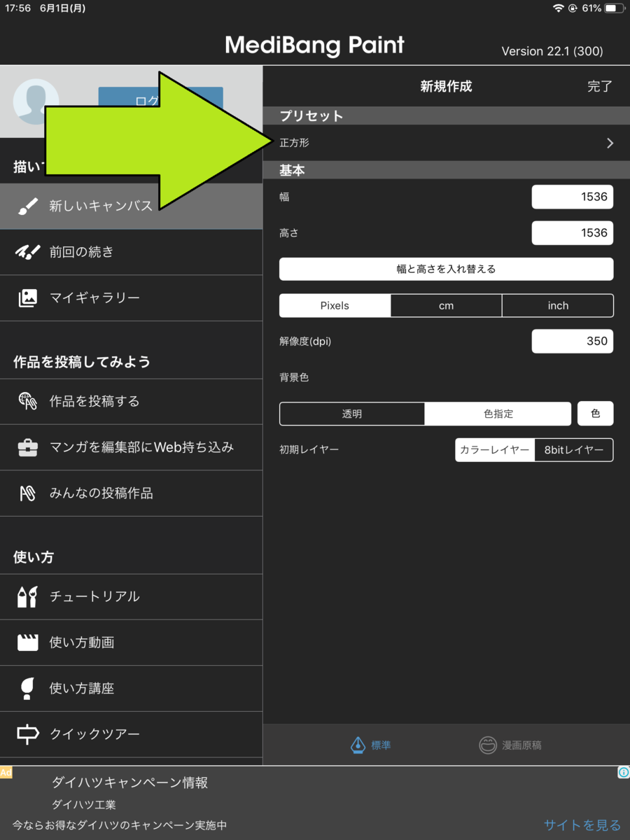Open チュートリアル menu item
Viewport: 630px width, 840px height.
click(131, 596)
